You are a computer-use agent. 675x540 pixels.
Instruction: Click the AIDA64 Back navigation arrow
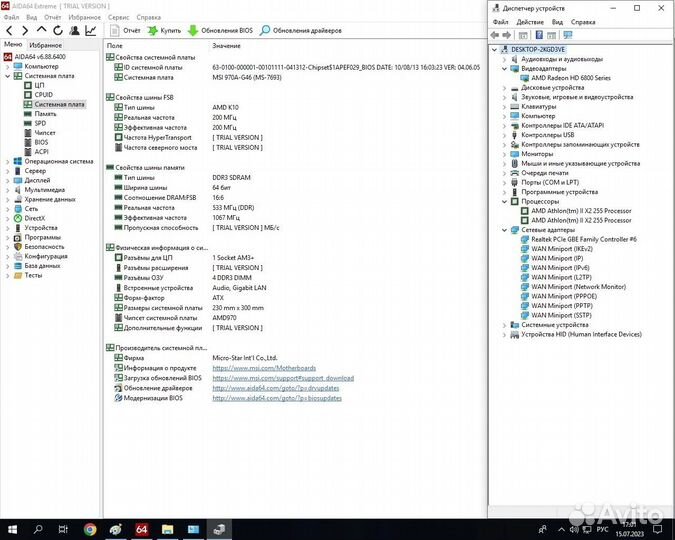[9, 31]
